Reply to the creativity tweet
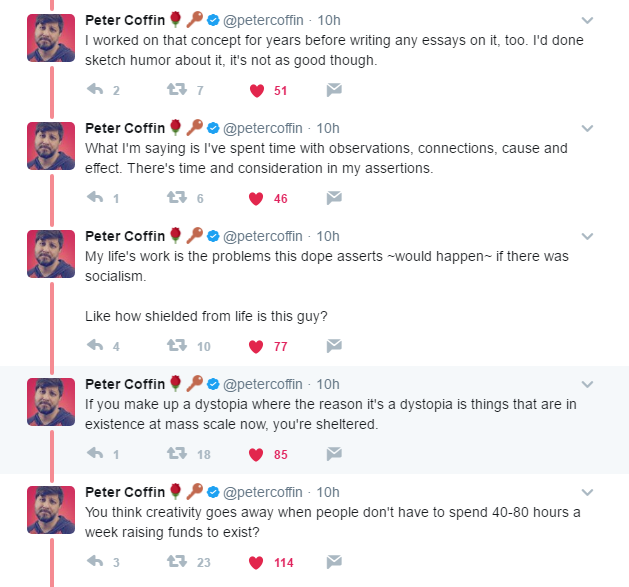This screenshot has height=587, width=629. 97,562
